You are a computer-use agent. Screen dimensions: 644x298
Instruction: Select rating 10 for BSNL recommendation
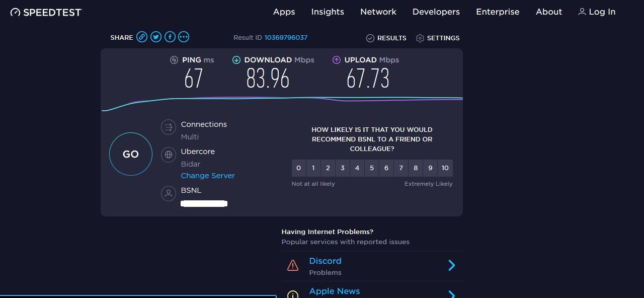pos(445,168)
